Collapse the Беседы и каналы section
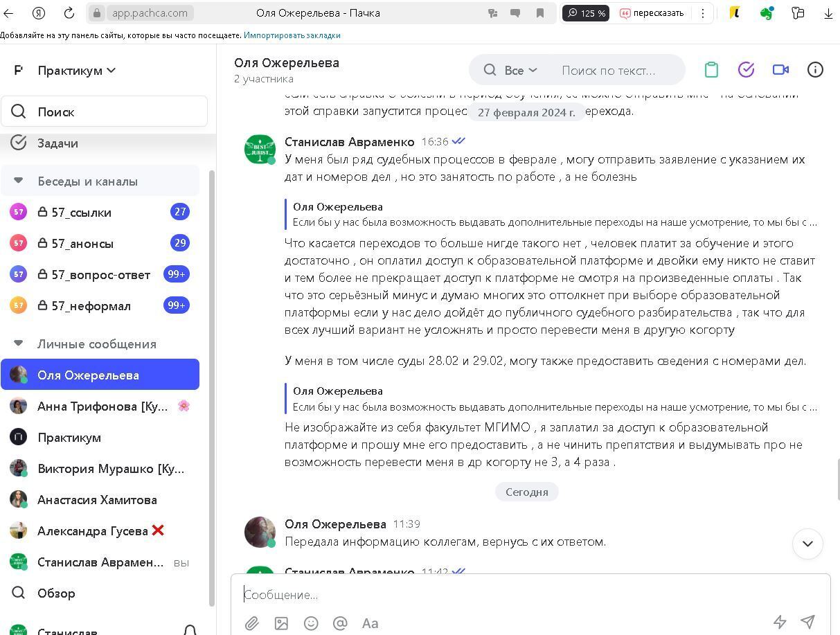Screen dimensions: 840x635 (19, 181)
